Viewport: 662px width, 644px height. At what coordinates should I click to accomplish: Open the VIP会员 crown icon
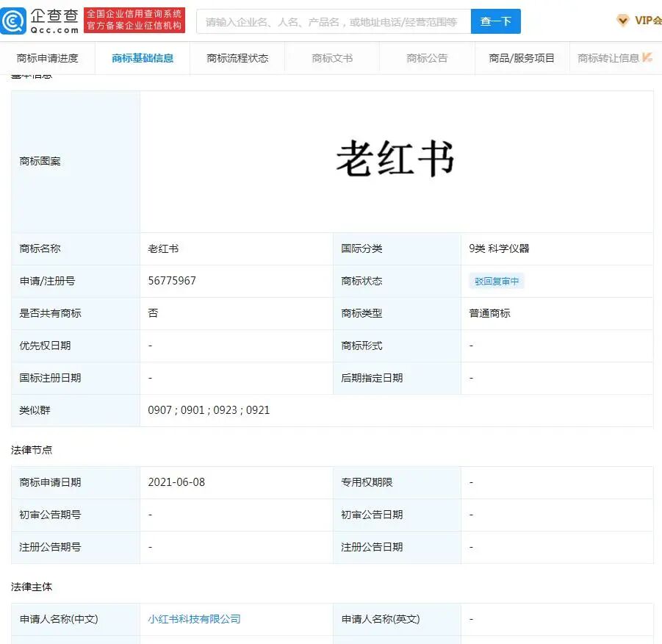click(x=623, y=20)
